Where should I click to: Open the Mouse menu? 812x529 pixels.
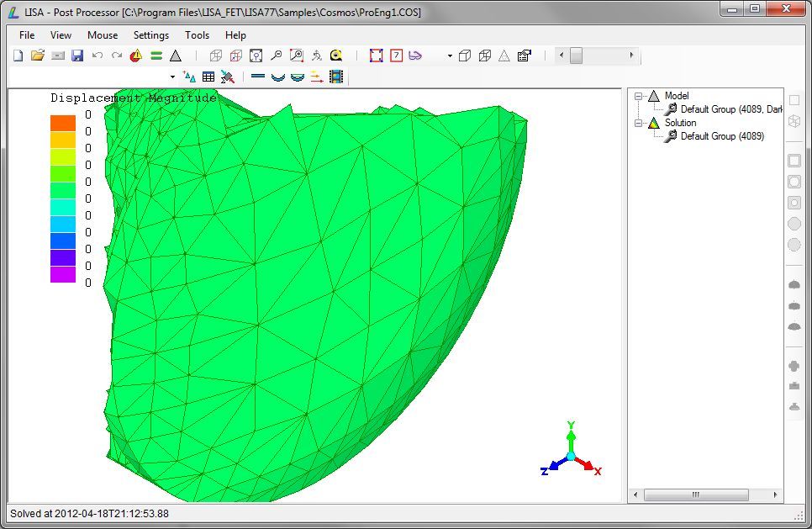click(103, 35)
